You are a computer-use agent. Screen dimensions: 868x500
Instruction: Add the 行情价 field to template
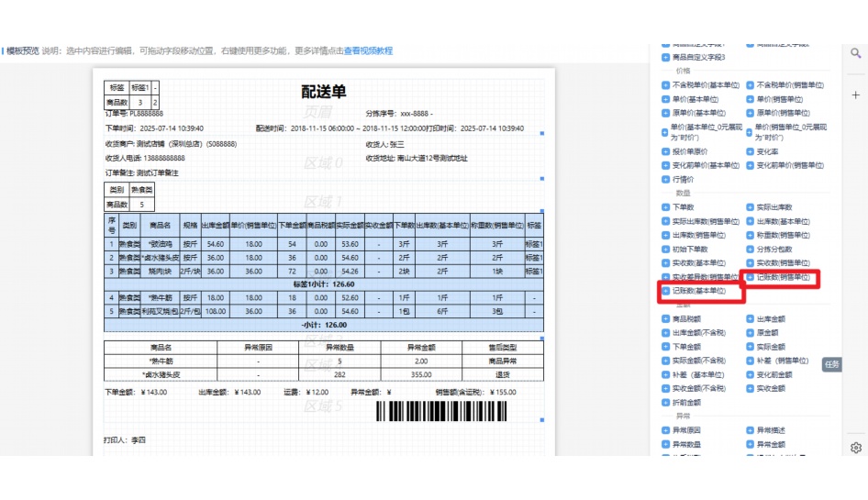point(684,180)
